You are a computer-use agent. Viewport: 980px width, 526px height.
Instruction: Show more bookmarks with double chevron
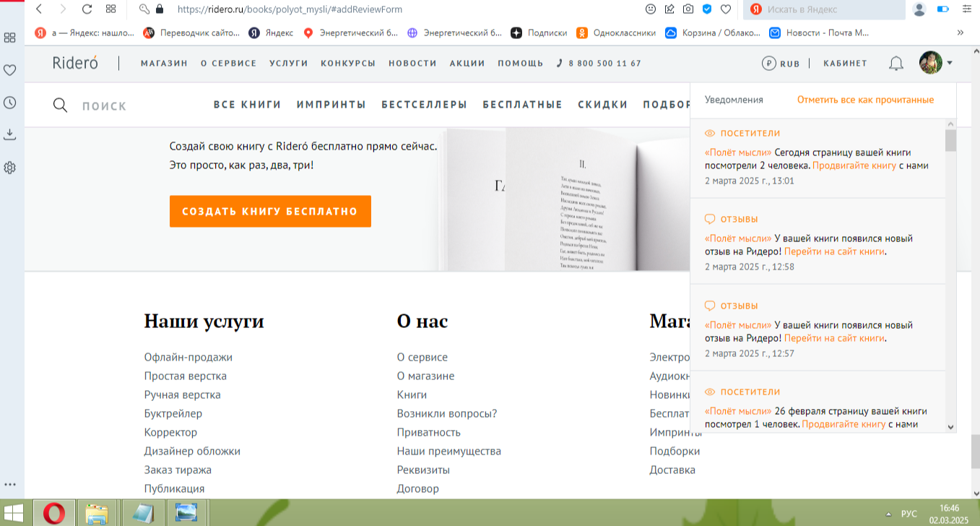click(960, 33)
